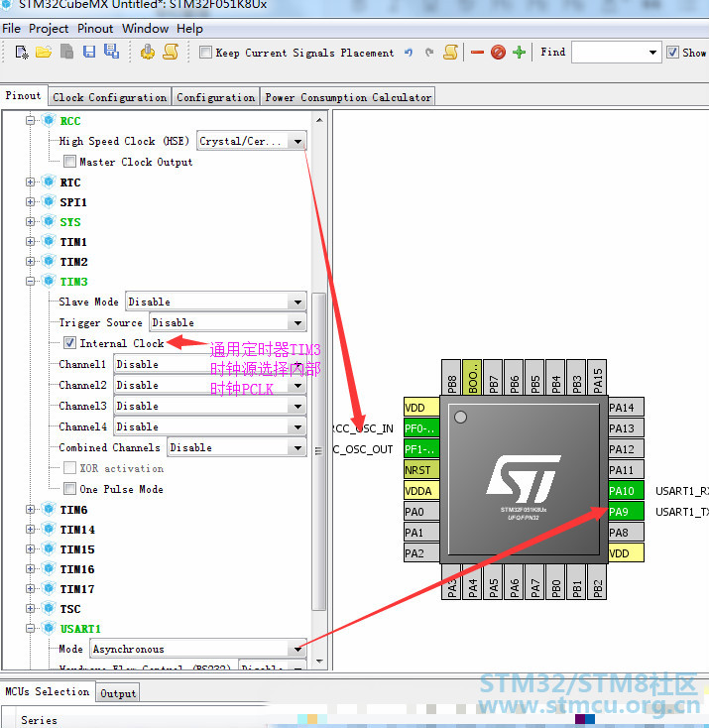This screenshot has height=728, width=709.
Task: Click the peripheral tree scroll-down arrow
Action: (x=319, y=661)
